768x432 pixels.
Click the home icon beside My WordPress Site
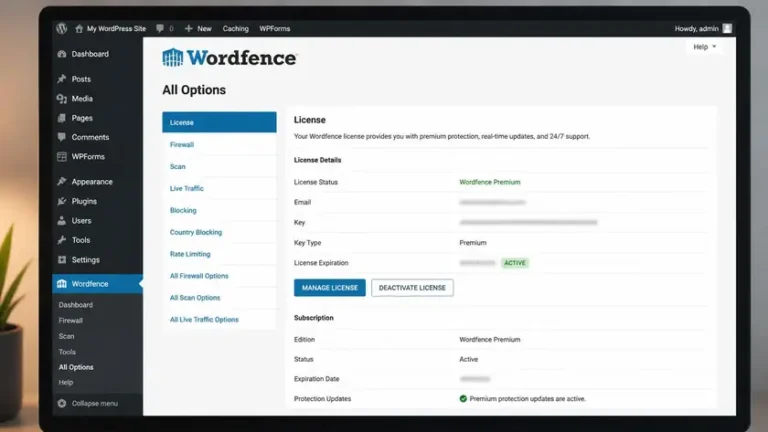[x=79, y=28]
